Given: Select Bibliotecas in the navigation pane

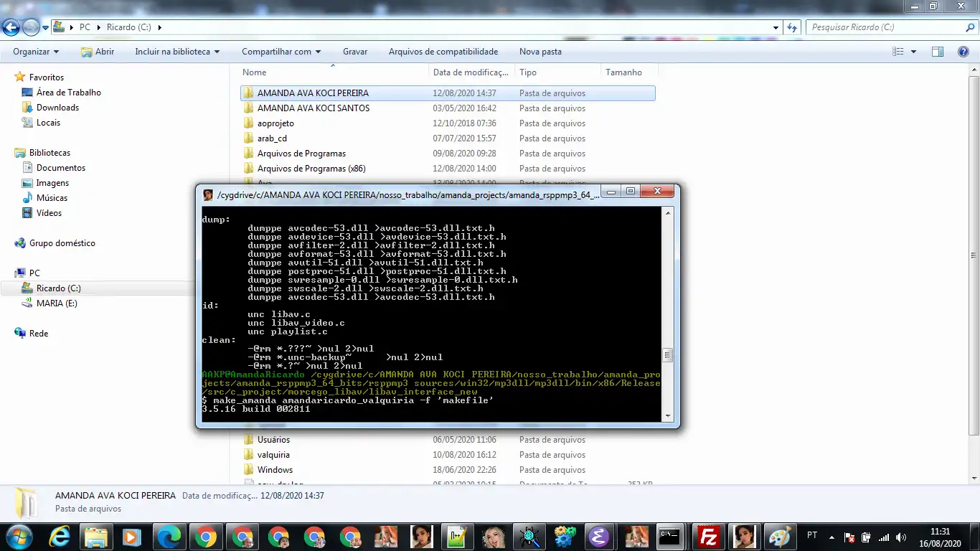Looking at the screenshot, I should [x=50, y=153].
